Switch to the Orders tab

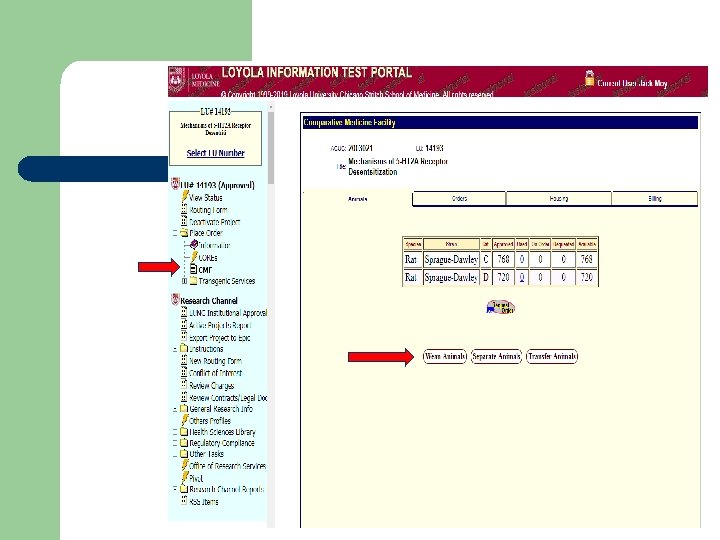pos(459,198)
